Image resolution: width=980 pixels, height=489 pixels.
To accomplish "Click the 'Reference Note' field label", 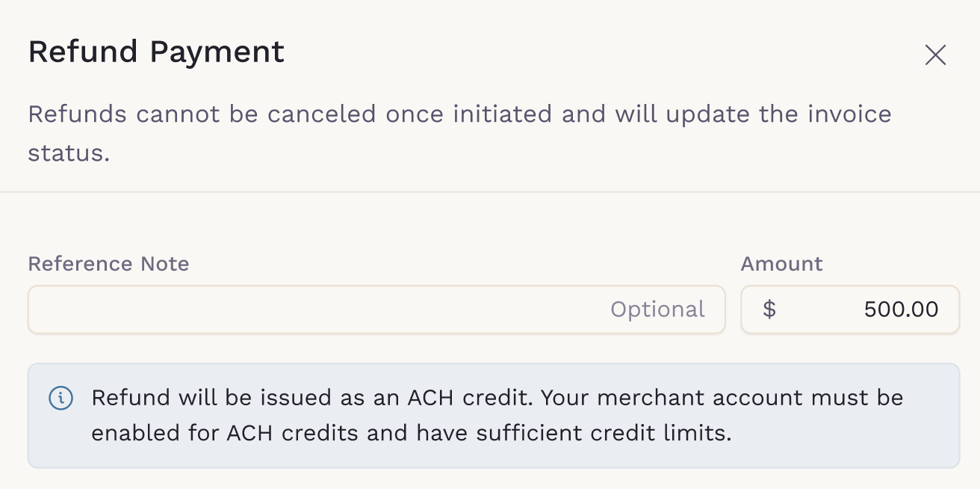I will coord(108,264).
